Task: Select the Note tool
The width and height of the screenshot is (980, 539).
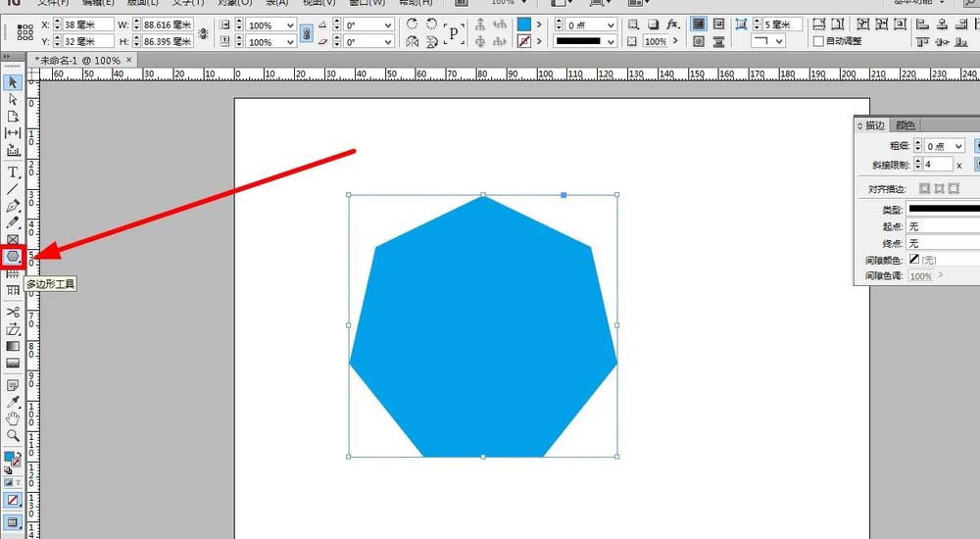Action: tap(13, 385)
